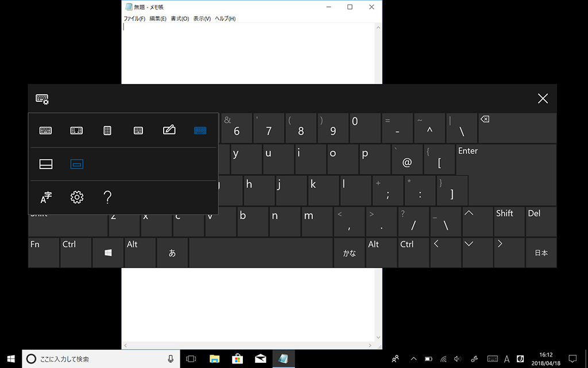Tap the period key
Screen dimensions: 588x368
pyautogui.click(x=381, y=221)
